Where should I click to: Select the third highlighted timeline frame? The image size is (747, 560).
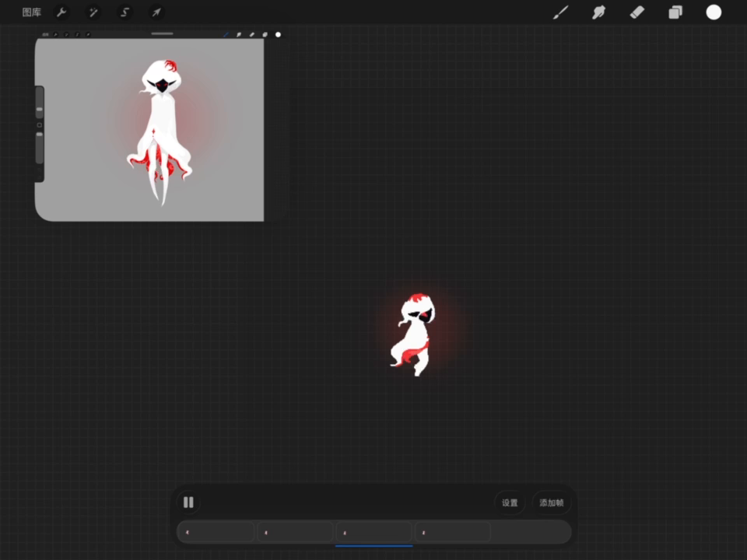pyautogui.click(x=373, y=533)
